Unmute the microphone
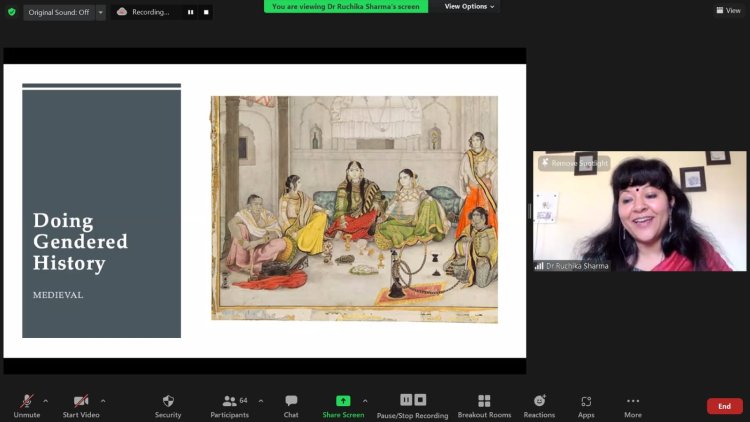 coord(27,406)
